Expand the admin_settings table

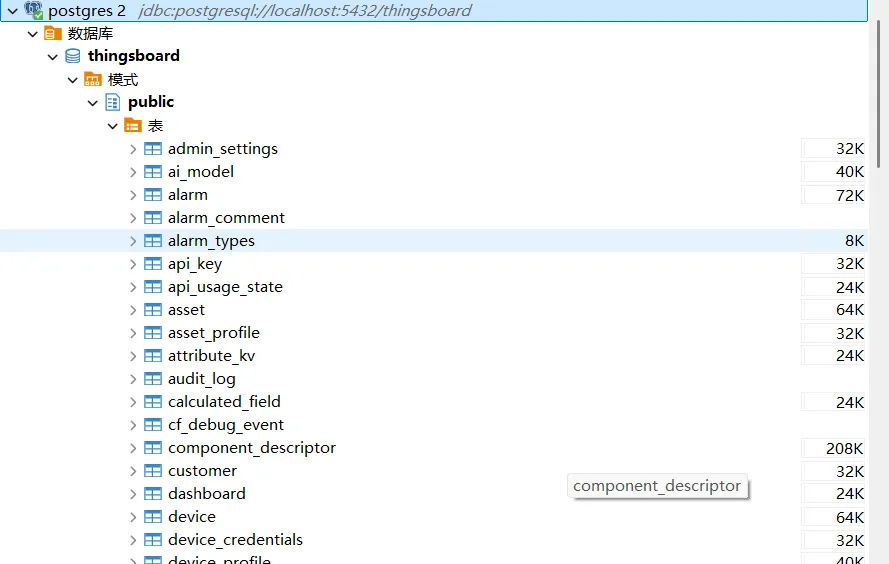[x=133, y=149]
